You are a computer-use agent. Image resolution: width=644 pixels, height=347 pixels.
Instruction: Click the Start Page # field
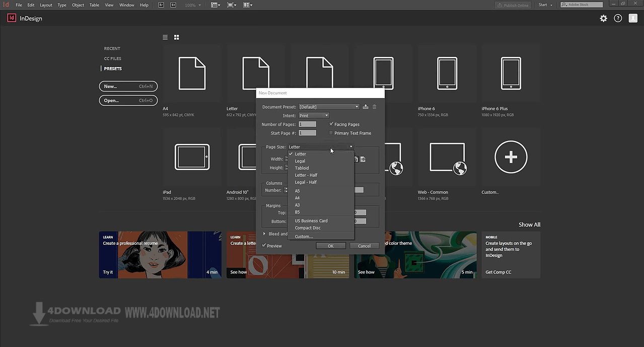pyautogui.click(x=308, y=133)
